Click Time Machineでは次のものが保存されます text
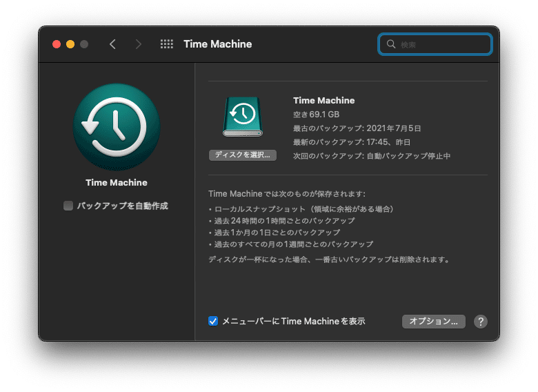Screen dimensions: 538x392 click(287, 194)
